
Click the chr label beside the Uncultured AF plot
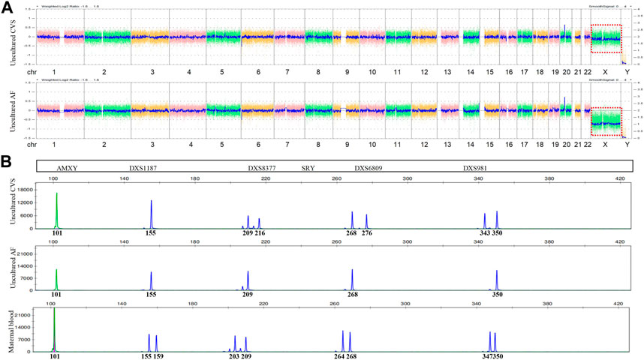(32, 145)
